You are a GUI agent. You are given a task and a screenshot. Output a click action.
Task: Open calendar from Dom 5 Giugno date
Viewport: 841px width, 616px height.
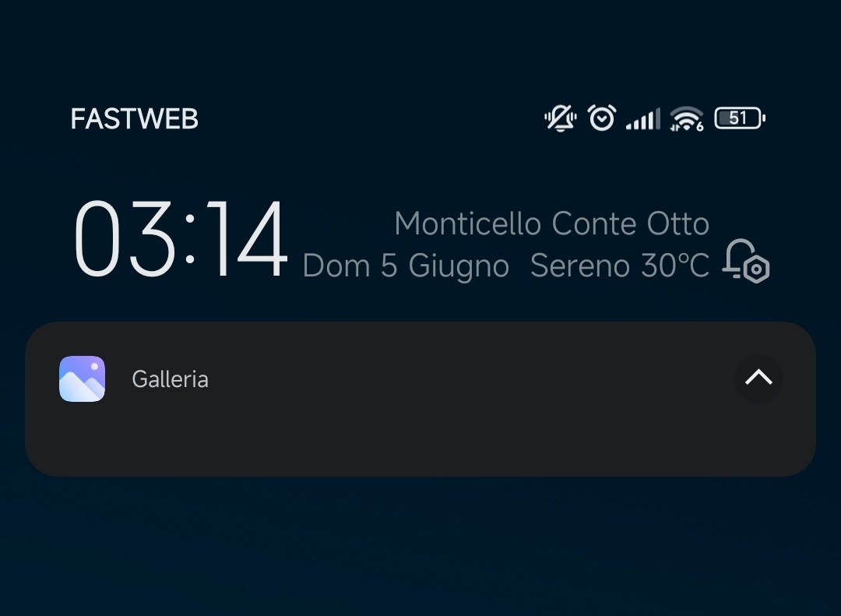tap(406, 266)
